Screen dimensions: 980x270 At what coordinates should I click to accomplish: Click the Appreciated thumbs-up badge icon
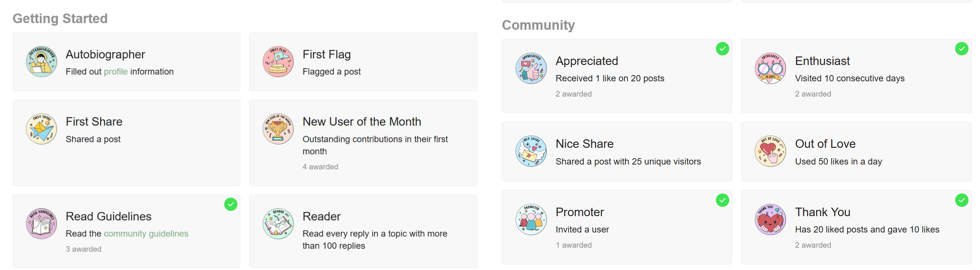[531, 68]
